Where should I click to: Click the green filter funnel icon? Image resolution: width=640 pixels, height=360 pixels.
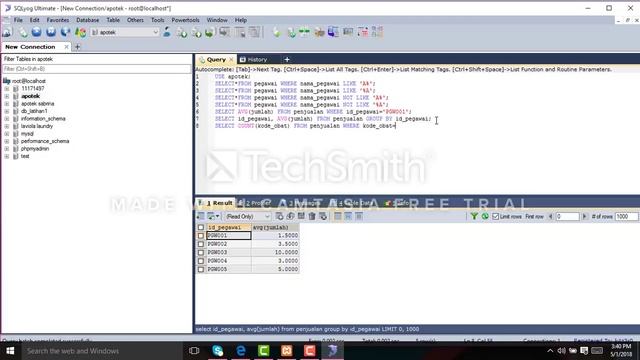(x=474, y=216)
